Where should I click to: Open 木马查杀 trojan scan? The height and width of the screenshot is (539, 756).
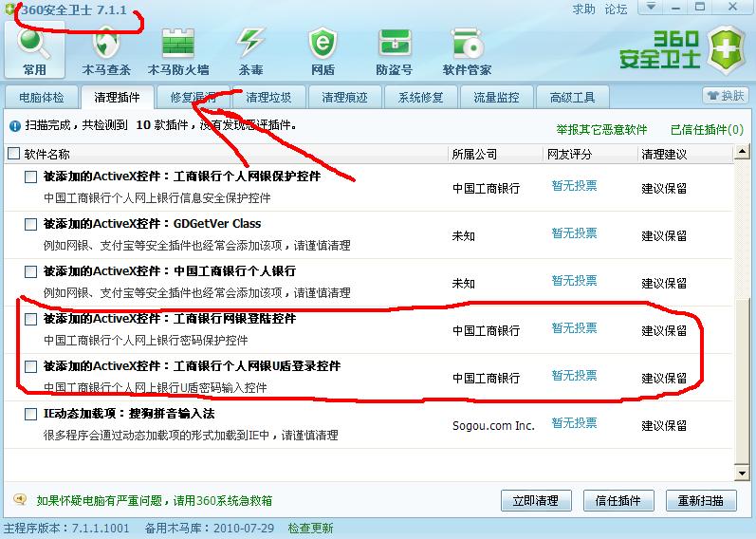coord(106,50)
